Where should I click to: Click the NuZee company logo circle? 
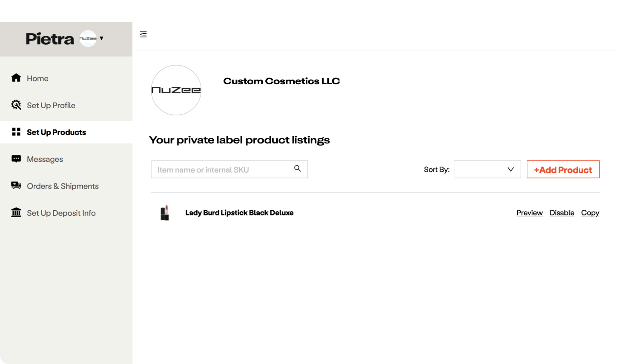[176, 90]
